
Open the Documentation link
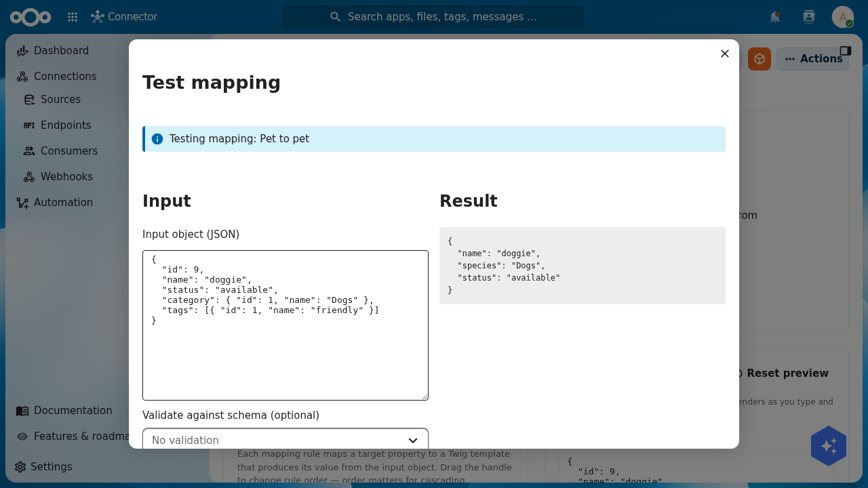click(73, 411)
